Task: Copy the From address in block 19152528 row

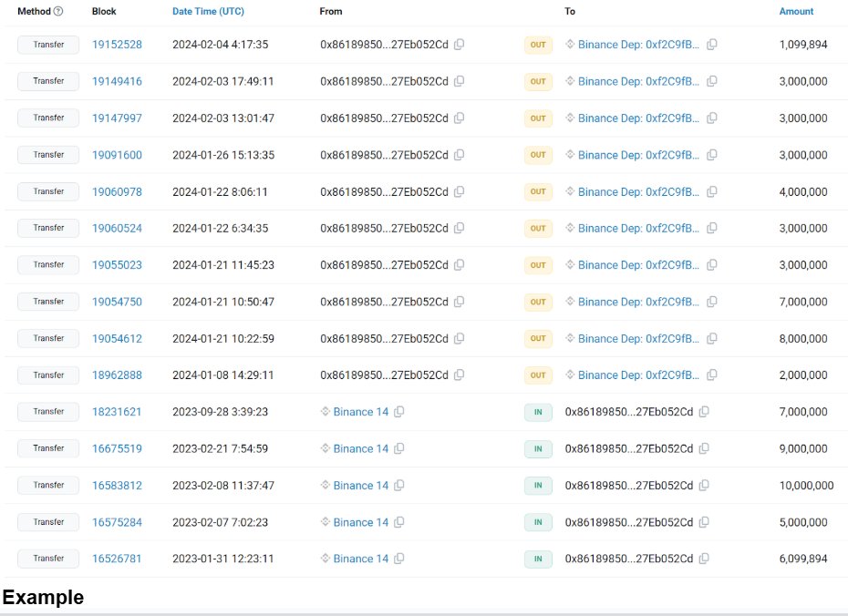Action: pyautogui.click(x=460, y=45)
